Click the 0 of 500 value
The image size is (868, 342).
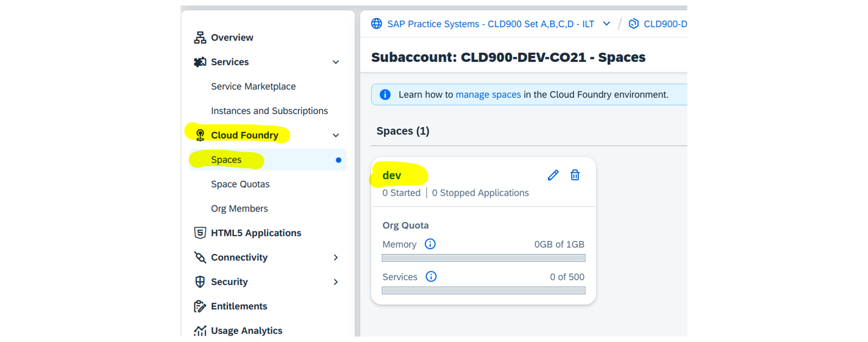coord(567,277)
